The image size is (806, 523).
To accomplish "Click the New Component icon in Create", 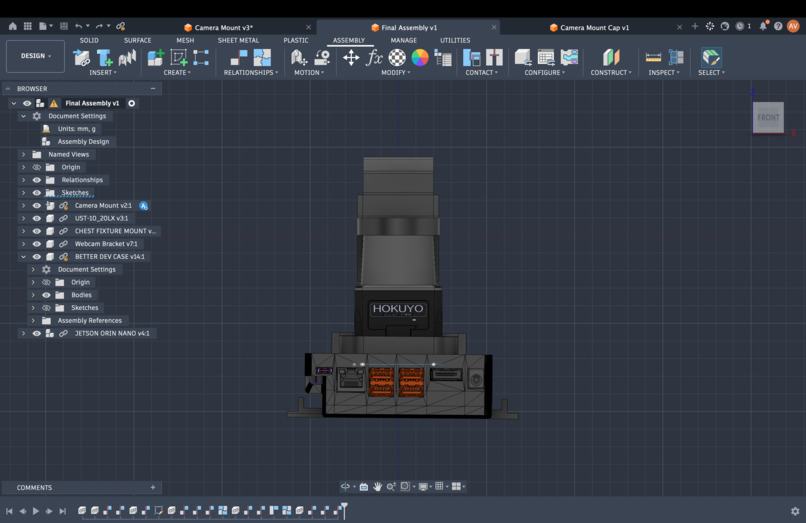I will [x=155, y=58].
